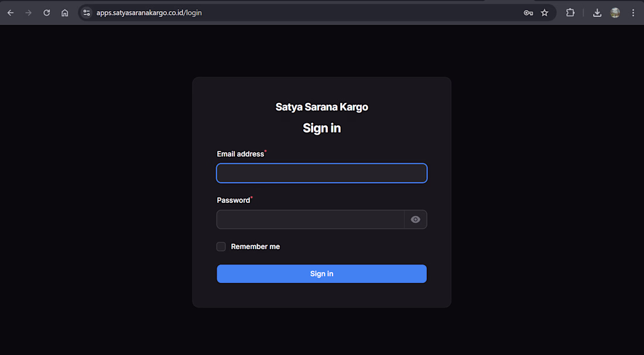Reload the login page

click(x=47, y=13)
